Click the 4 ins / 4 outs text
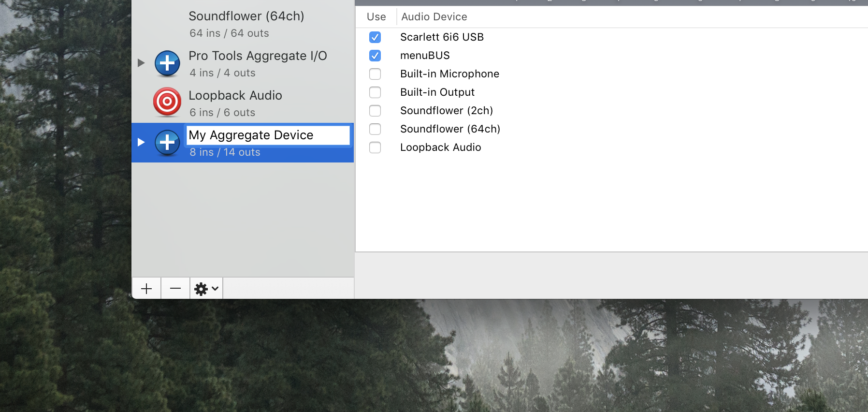Image resolution: width=868 pixels, height=412 pixels. coord(222,73)
